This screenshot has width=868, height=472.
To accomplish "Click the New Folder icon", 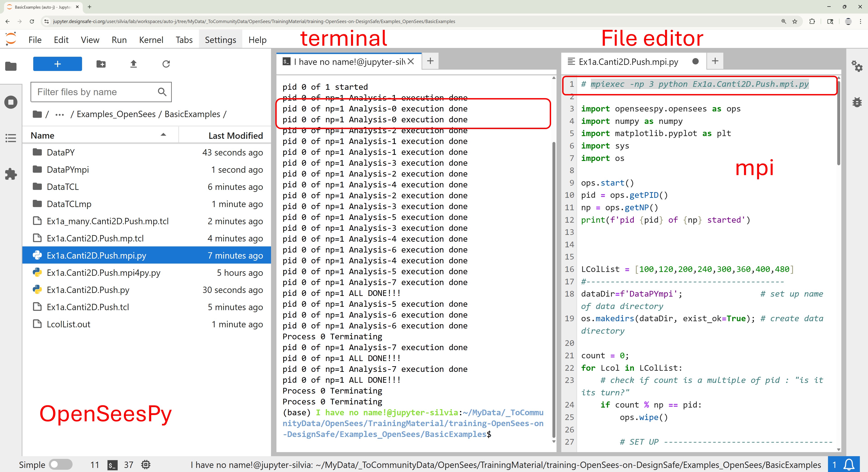I will click(101, 64).
